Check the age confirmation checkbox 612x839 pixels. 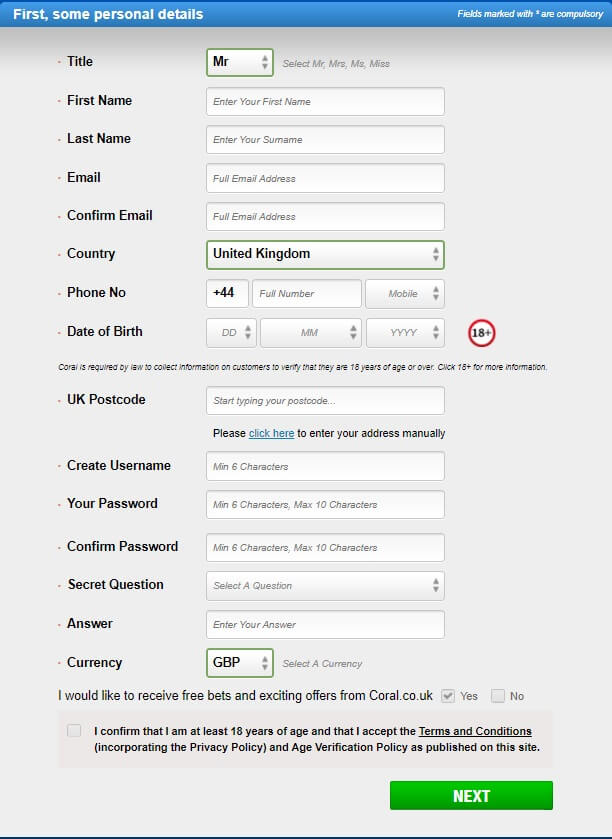click(x=74, y=731)
